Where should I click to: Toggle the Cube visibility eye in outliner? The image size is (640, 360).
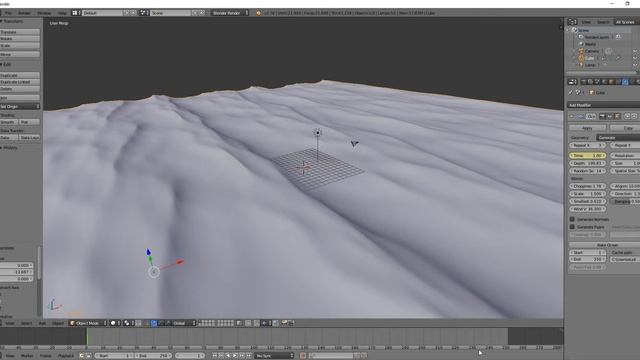coord(635,58)
